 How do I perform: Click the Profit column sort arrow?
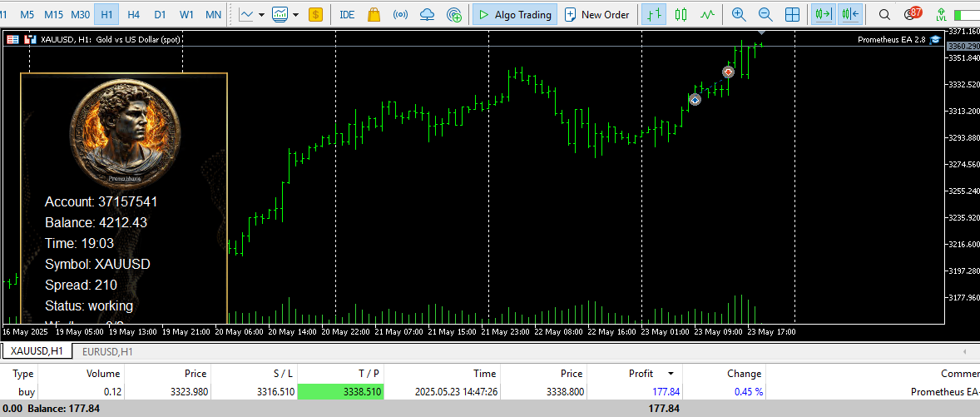click(671, 373)
